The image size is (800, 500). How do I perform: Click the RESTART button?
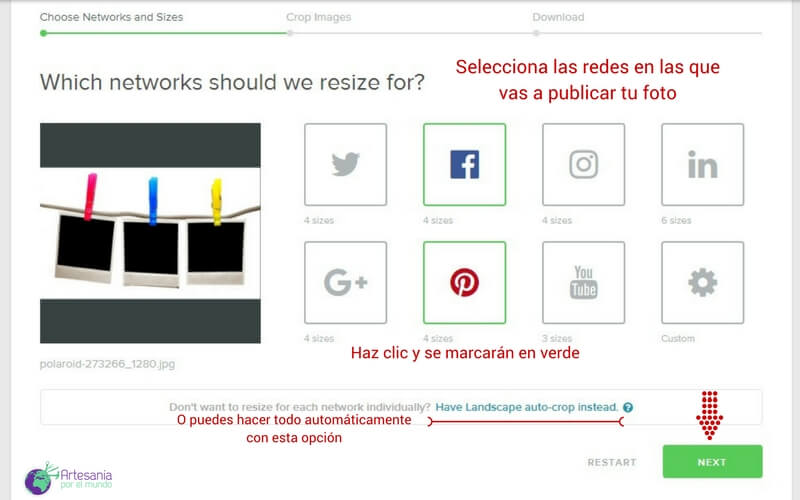tap(611, 462)
